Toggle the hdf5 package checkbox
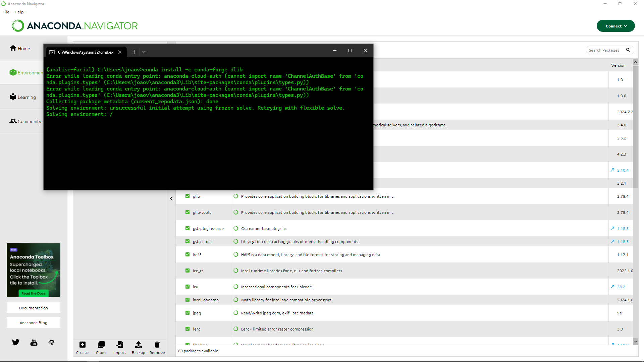The image size is (644, 362). [187, 255]
